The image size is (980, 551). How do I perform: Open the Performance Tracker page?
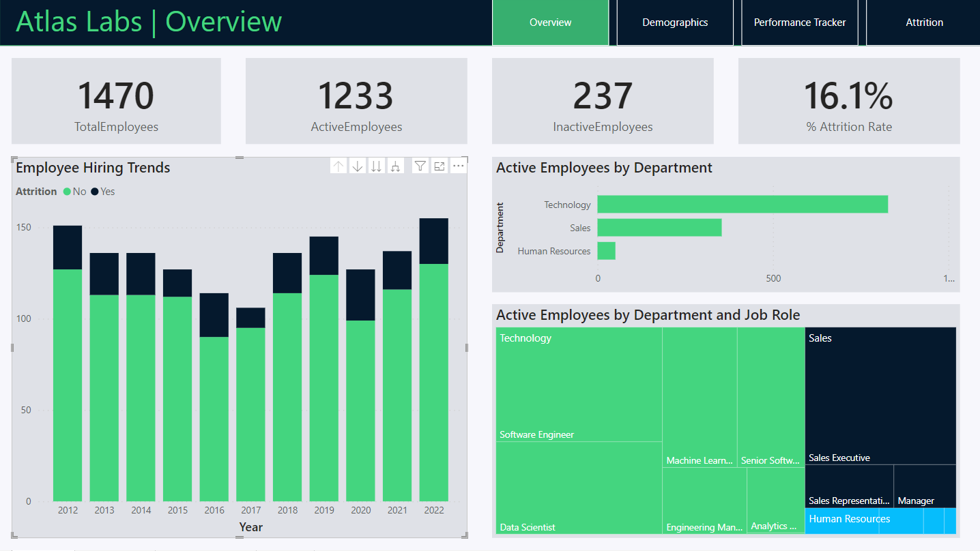(799, 23)
